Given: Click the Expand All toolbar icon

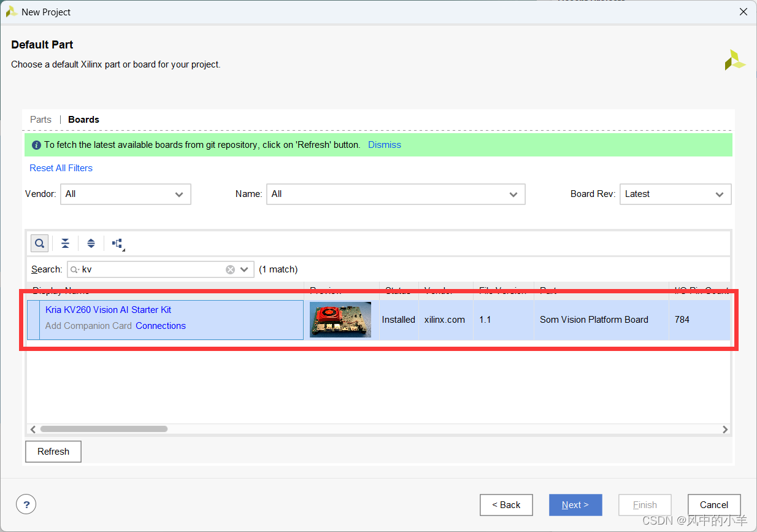Looking at the screenshot, I should click(x=91, y=244).
